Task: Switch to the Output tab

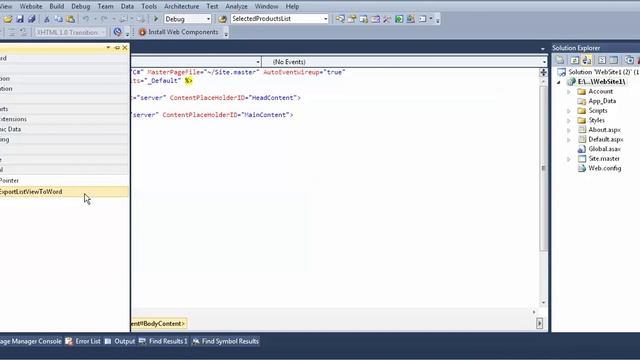Action: point(120,341)
